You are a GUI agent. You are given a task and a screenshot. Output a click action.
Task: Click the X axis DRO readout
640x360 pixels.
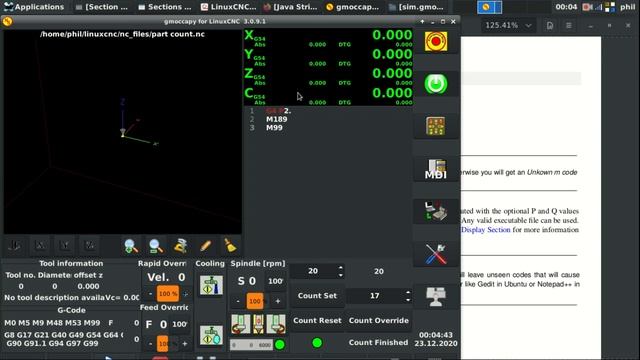pos(329,38)
